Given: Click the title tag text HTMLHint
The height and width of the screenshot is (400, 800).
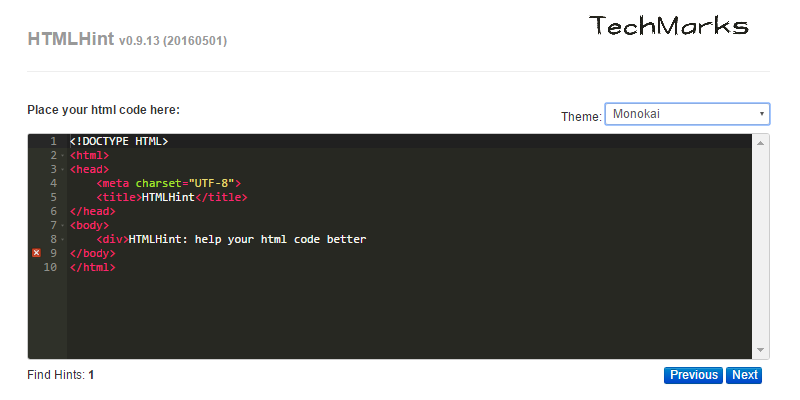Looking at the screenshot, I should click(168, 197).
